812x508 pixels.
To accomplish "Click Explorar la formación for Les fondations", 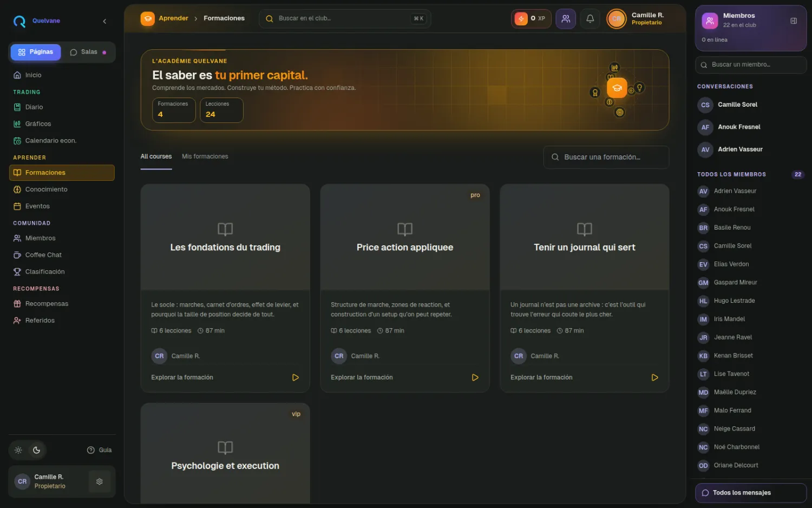I will coord(182,377).
